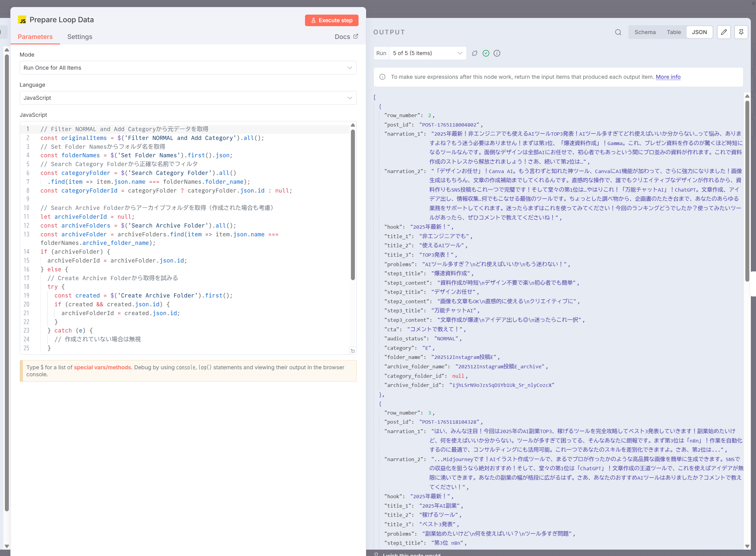Open the Docs external link
Image resolution: width=756 pixels, height=556 pixels.
tap(346, 37)
